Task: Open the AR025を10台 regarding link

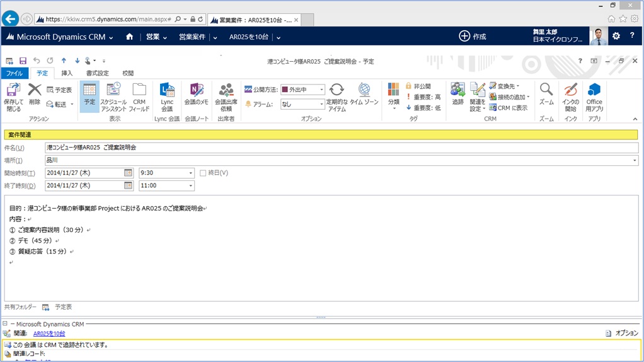Action: point(49,334)
